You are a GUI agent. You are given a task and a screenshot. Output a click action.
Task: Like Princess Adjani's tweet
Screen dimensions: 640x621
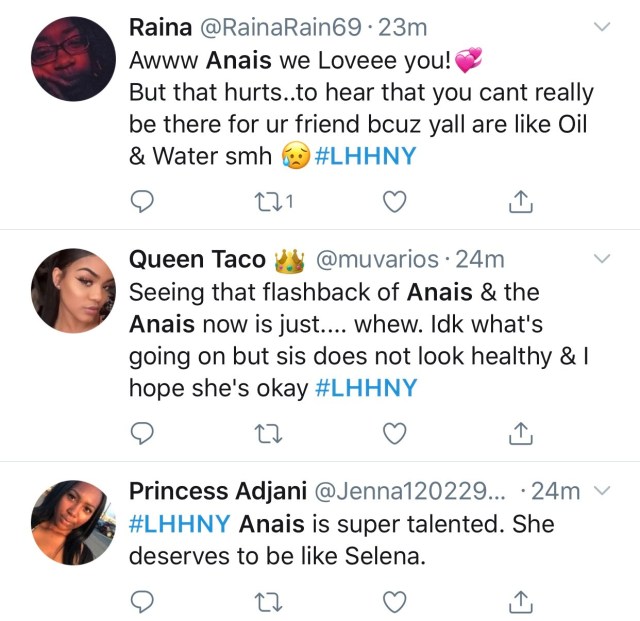tap(396, 601)
